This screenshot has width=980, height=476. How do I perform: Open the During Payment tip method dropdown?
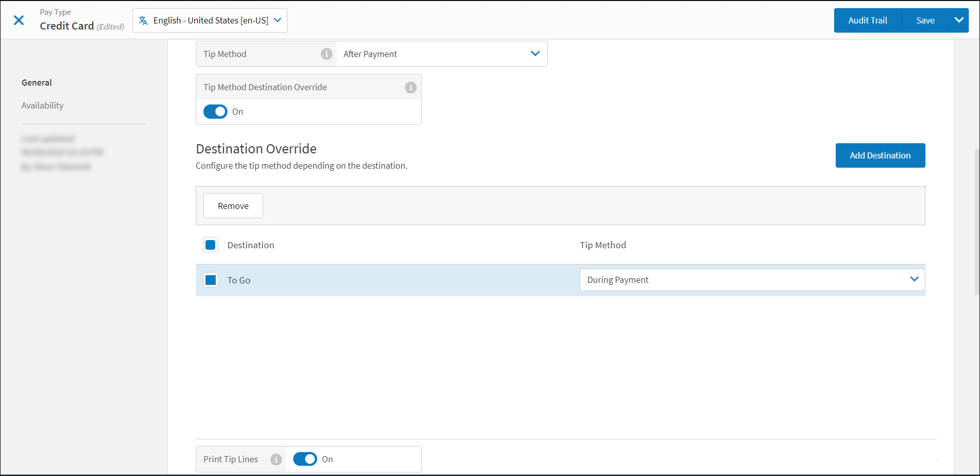[x=752, y=280]
